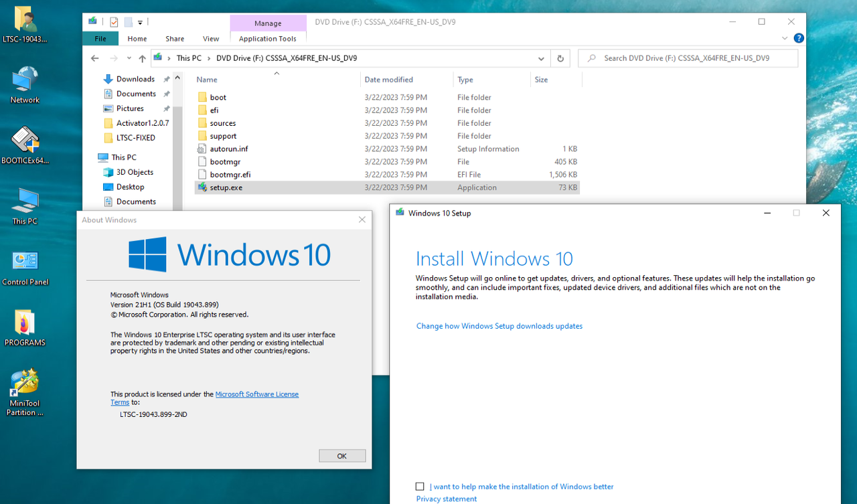Select This PC in navigation pane
Viewport: 857px width, 504px height.
[x=124, y=157]
